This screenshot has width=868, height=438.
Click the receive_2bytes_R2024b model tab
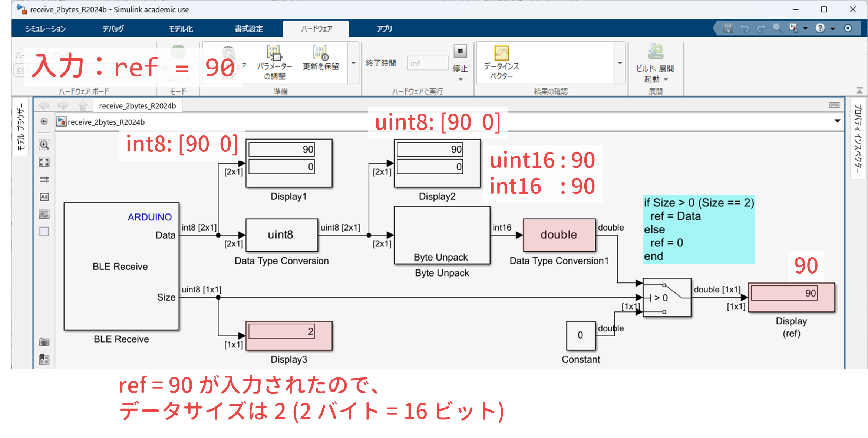[137, 106]
